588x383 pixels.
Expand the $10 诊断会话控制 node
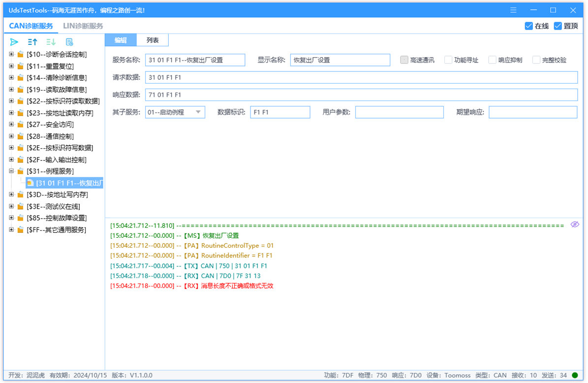11,54
